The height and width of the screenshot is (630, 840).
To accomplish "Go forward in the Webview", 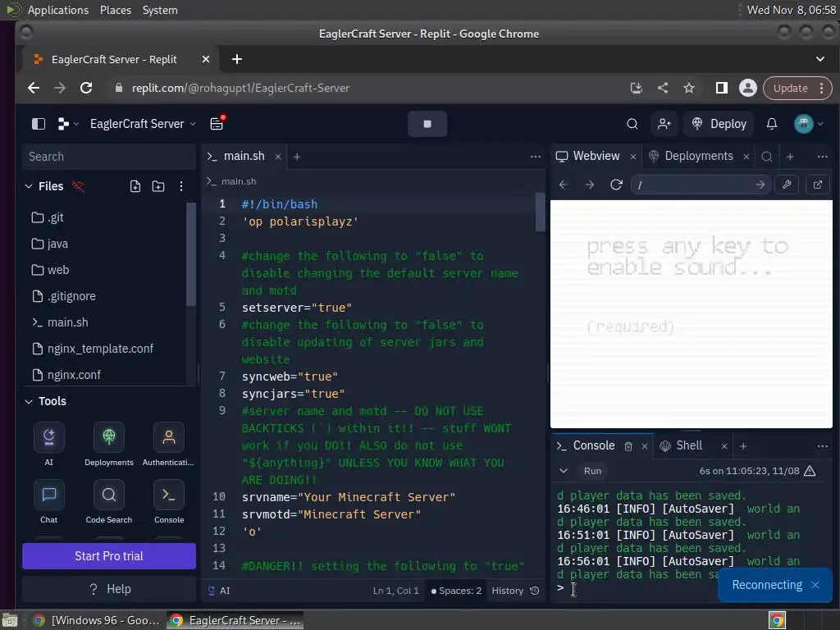I will click(x=590, y=185).
